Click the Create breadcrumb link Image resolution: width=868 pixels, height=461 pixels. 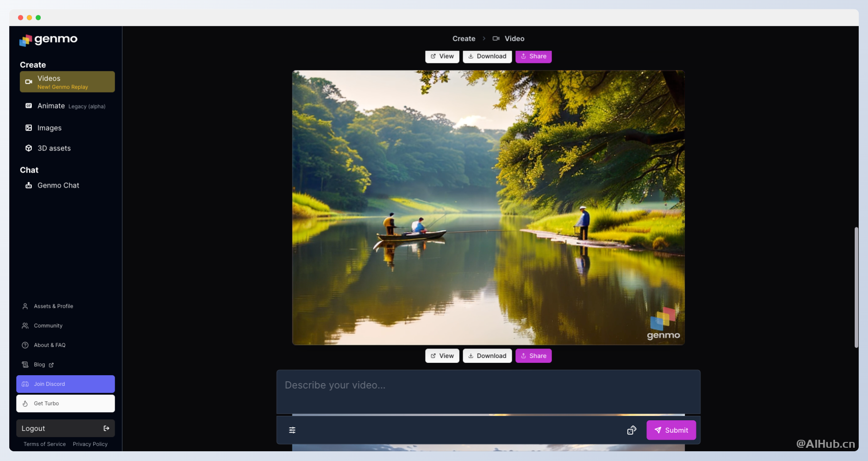464,38
